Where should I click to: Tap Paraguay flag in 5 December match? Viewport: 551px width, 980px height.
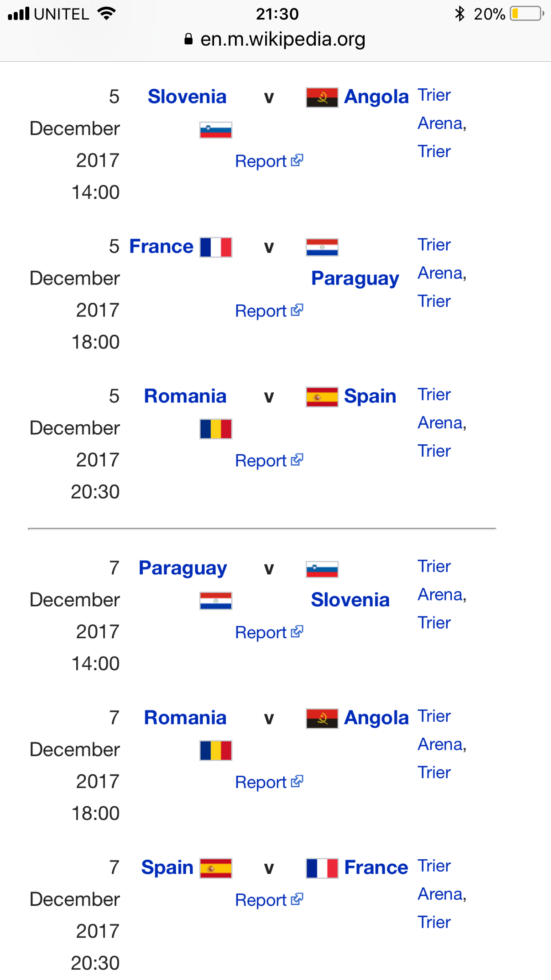click(322, 247)
